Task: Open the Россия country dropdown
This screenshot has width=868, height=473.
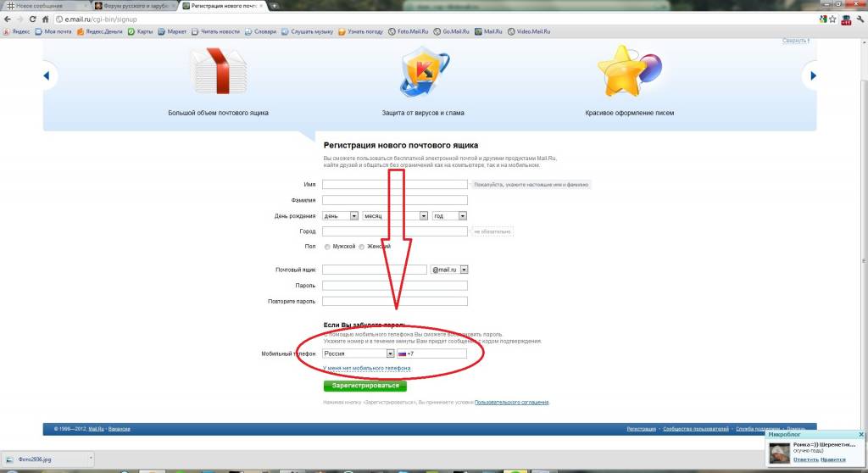Action: [359, 353]
